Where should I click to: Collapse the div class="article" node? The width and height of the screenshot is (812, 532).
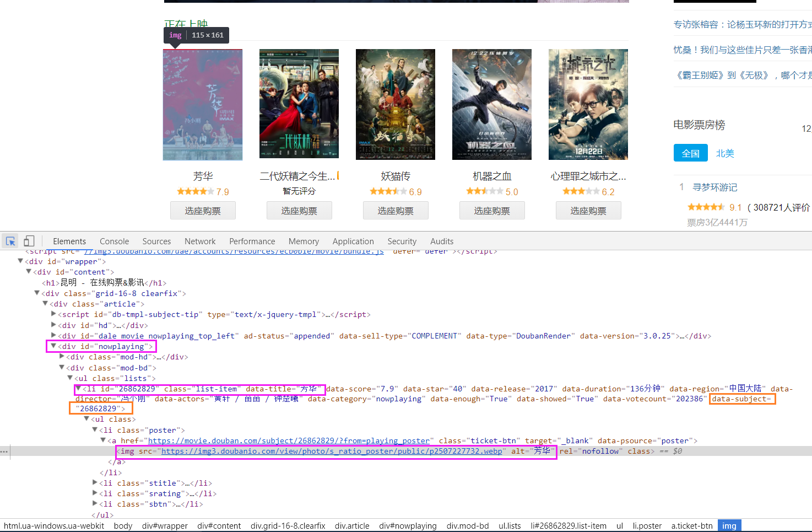tap(45, 304)
